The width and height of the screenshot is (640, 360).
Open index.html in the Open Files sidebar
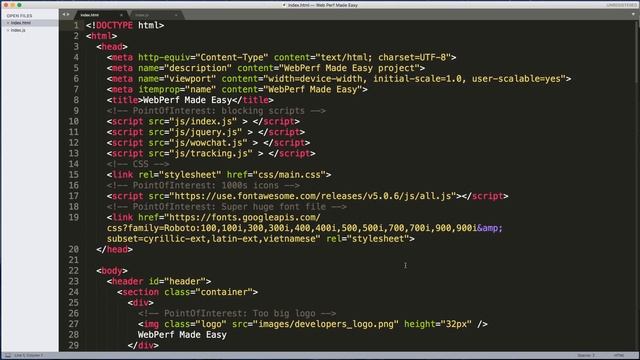[21, 23]
